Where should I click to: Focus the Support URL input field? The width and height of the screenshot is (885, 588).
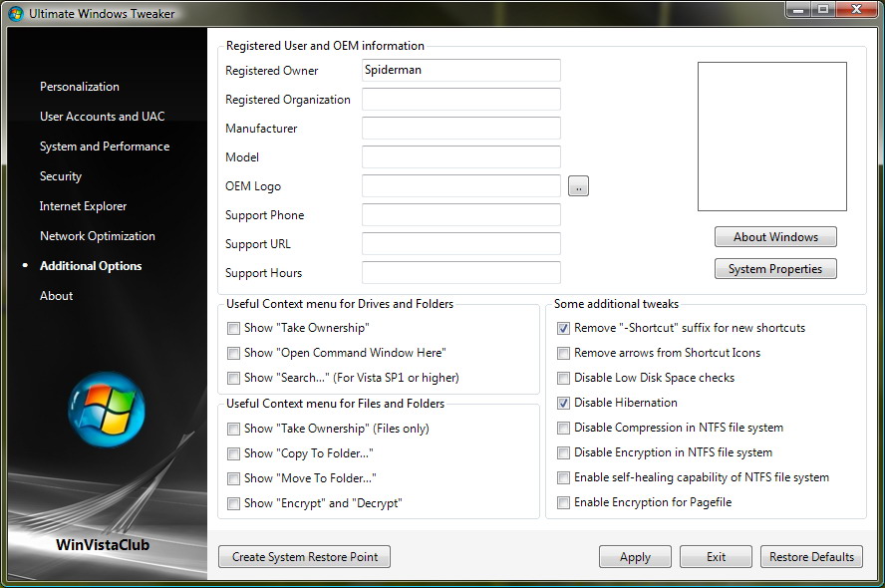[460, 244]
